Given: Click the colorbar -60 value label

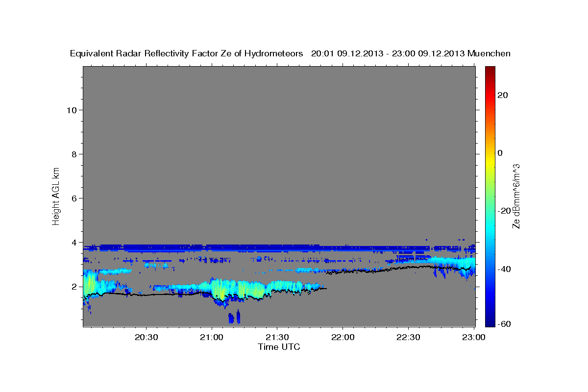Looking at the screenshot, I should pyautogui.click(x=504, y=324).
